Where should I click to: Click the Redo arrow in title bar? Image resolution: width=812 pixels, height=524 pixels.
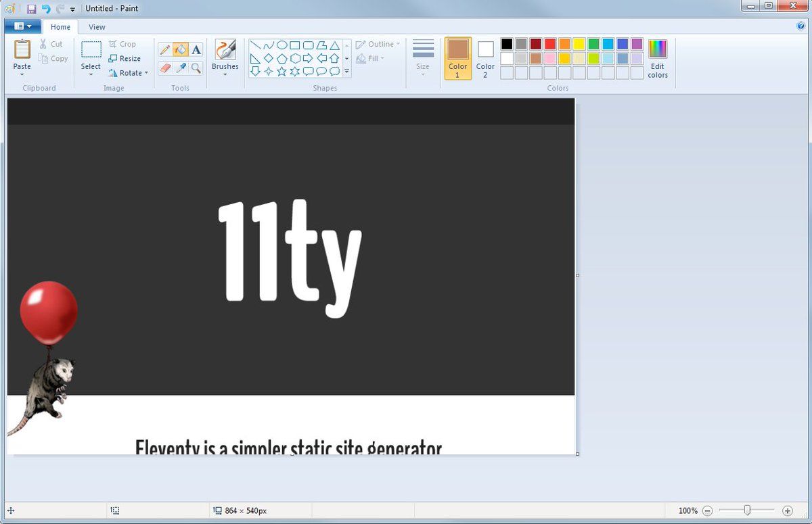[60, 9]
